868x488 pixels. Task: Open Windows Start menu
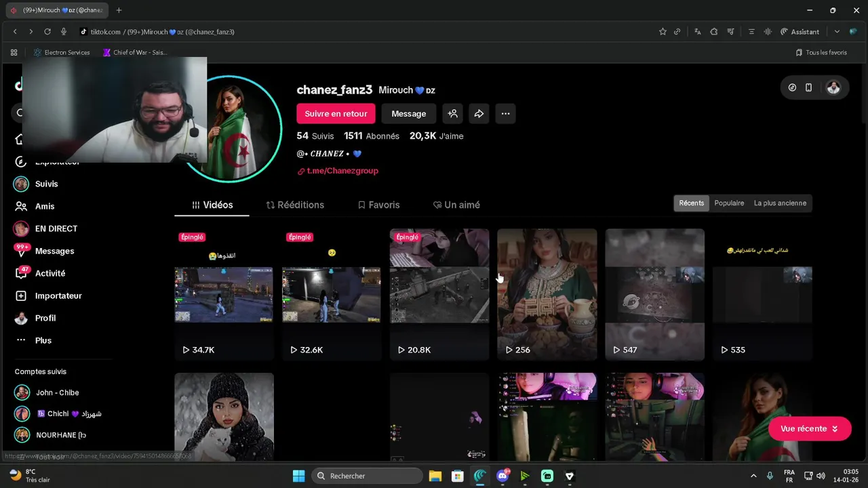[x=298, y=476]
